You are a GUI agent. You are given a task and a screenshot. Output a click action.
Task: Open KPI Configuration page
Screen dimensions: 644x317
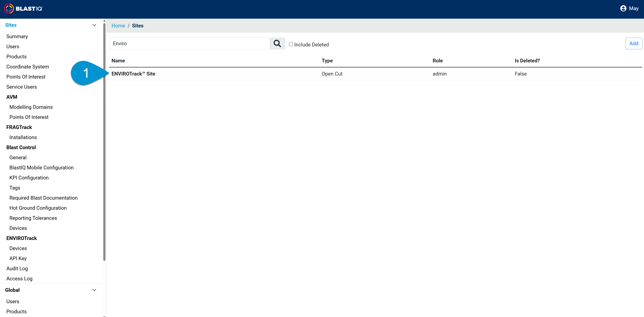coord(29,178)
